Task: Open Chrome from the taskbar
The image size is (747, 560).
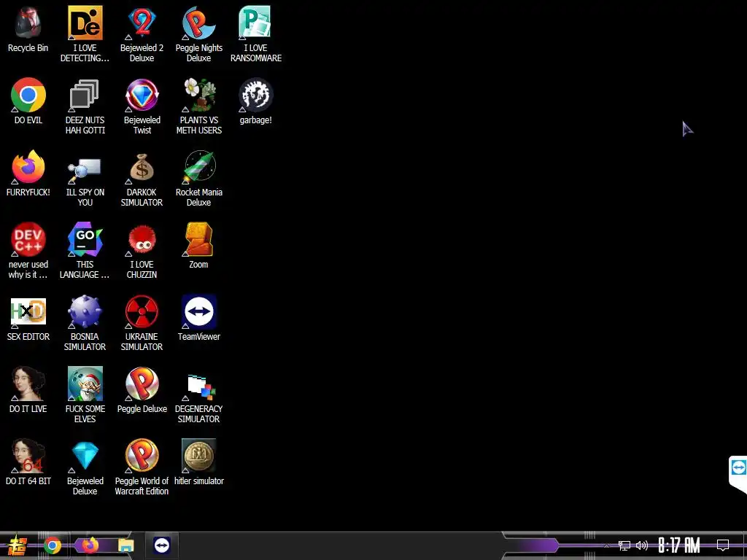Action: [x=53, y=545]
